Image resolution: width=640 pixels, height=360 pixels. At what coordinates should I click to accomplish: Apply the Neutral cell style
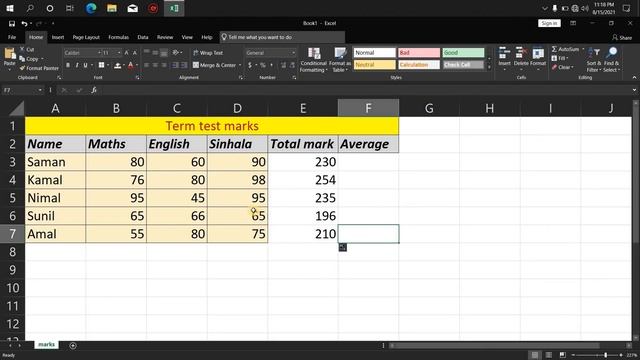[374, 64]
